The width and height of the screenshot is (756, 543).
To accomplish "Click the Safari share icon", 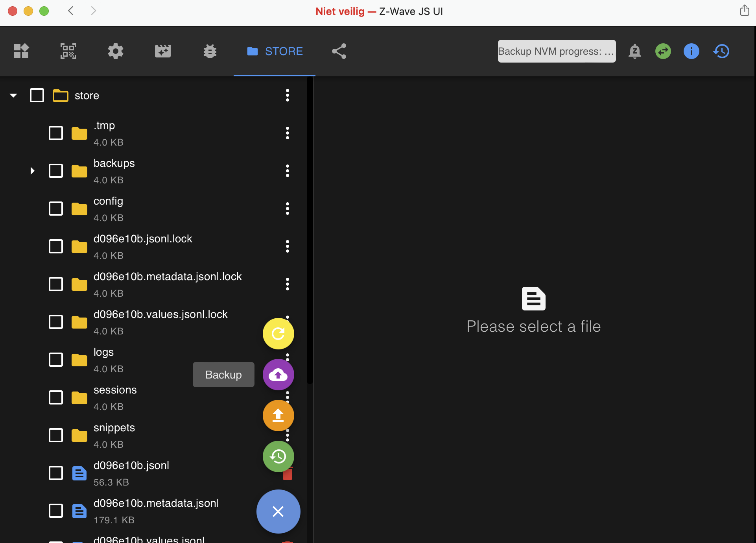I will (x=745, y=10).
